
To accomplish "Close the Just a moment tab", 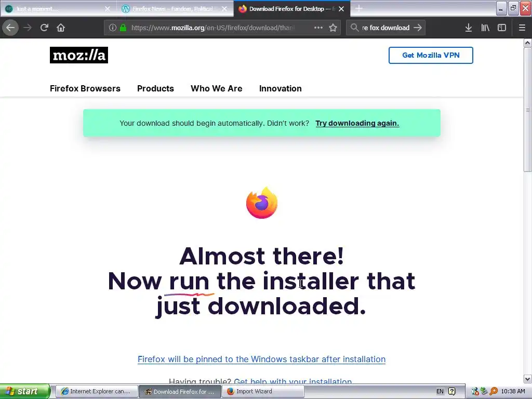I will [x=107, y=9].
